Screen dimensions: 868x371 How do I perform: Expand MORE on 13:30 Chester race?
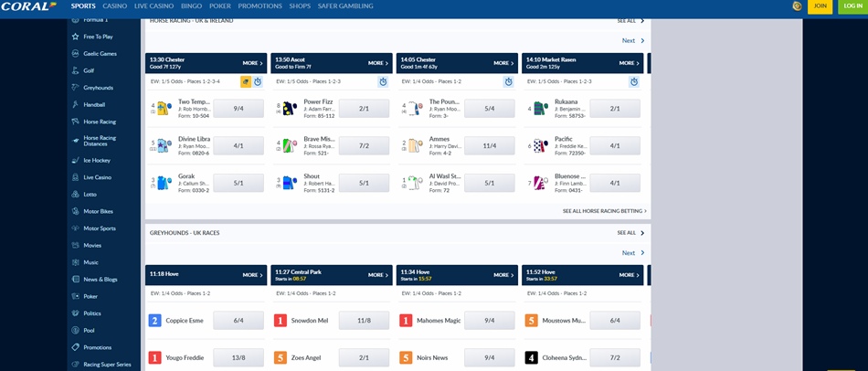pyautogui.click(x=252, y=63)
